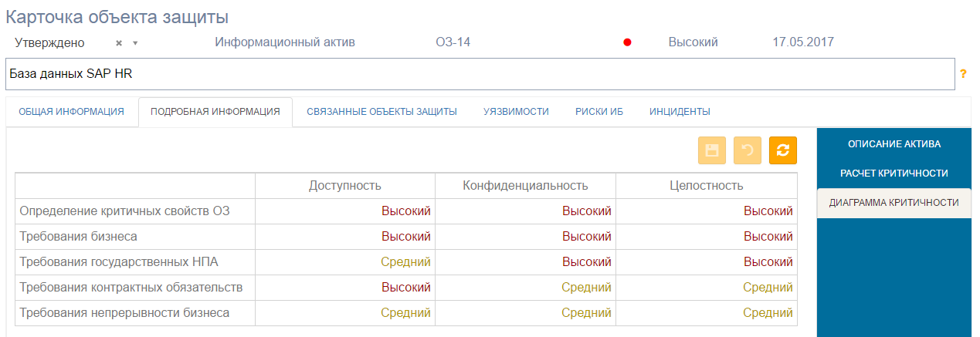This screenshot has width=980, height=337.
Task: Switch to the Общая информация tab
Action: pyautogui.click(x=71, y=112)
